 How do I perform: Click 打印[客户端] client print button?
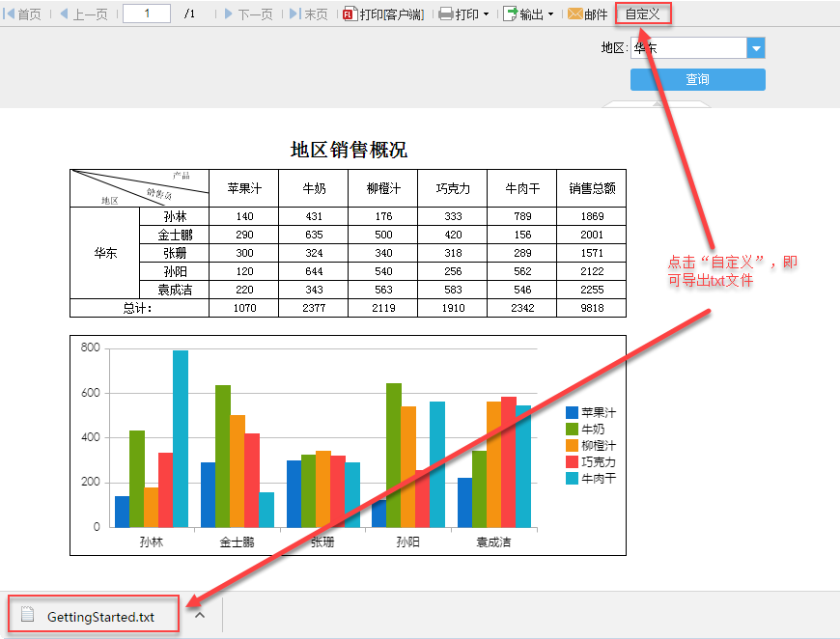coord(383,14)
